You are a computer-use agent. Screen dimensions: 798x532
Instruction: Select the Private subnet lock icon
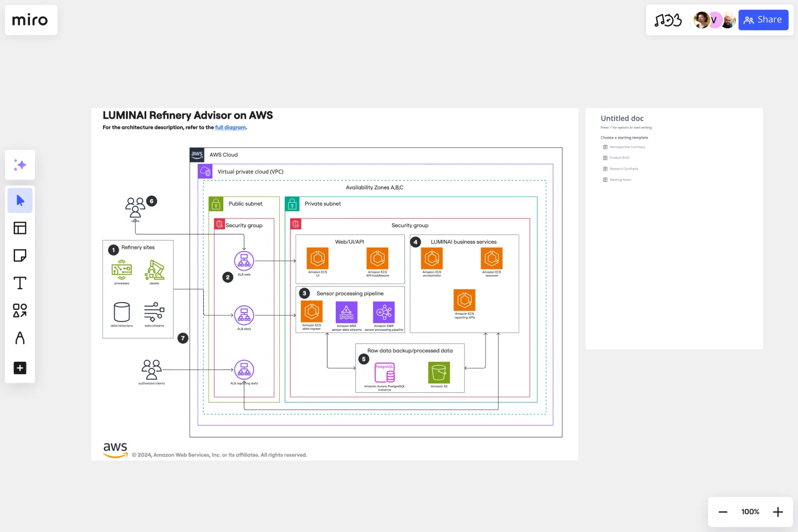(292, 204)
